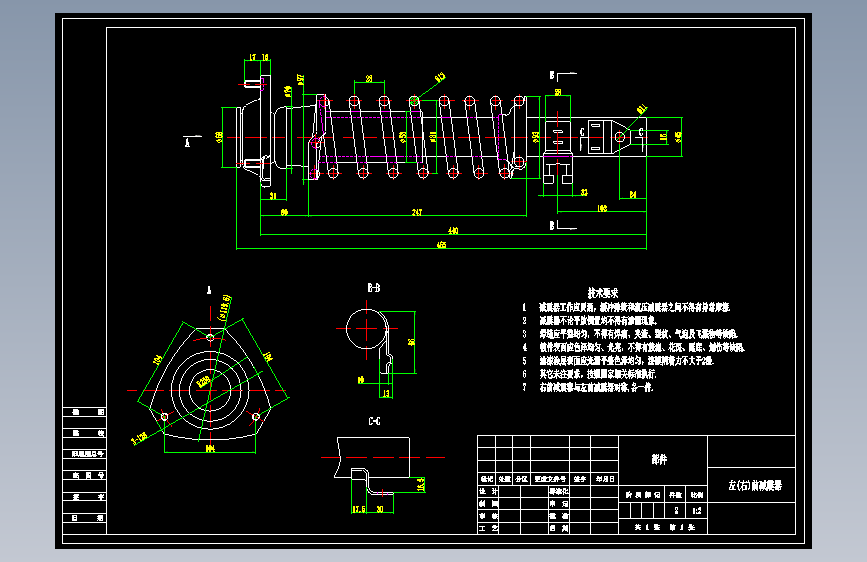Select the 247 spring length dimension
The width and height of the screenshot is (867, 562).
pos(417,212)
